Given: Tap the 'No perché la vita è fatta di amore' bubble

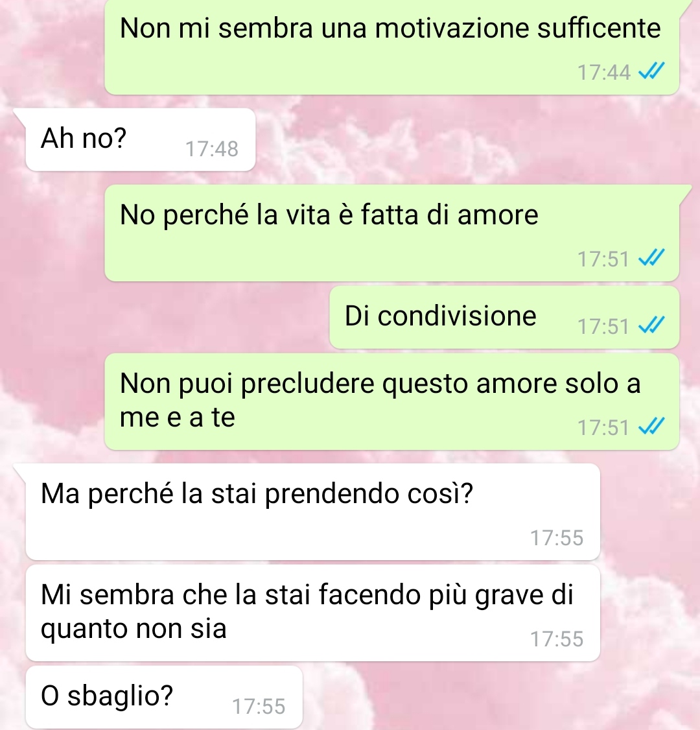Looking at the screenshot, I should (x=392, y=233).
